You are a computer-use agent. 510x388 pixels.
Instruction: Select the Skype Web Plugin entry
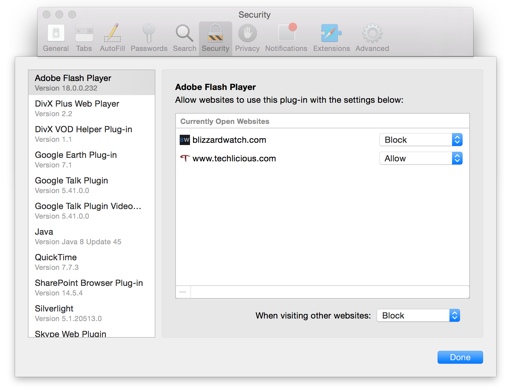pyautogui.click(x=92, y=333)
